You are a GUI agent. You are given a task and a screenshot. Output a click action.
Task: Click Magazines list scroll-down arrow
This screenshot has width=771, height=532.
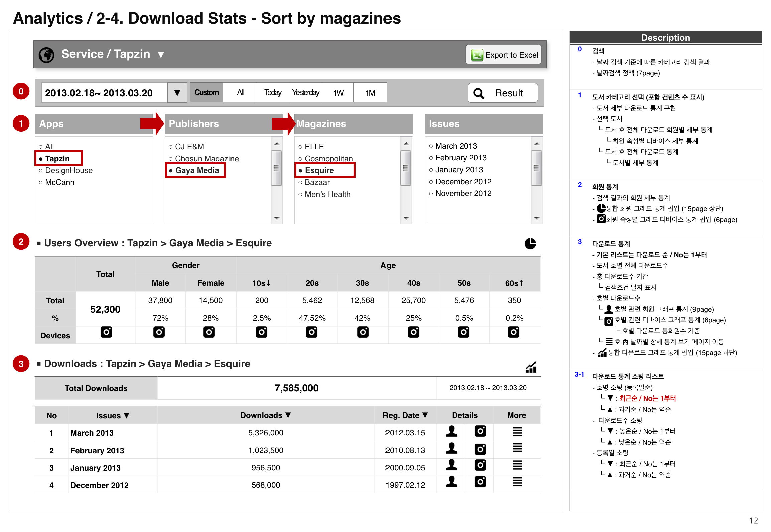406,218
